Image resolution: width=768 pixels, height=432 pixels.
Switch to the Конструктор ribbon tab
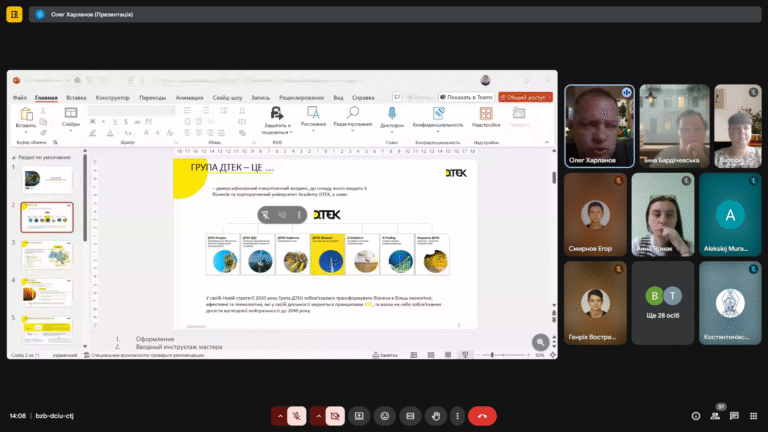[x=113, y=97]
